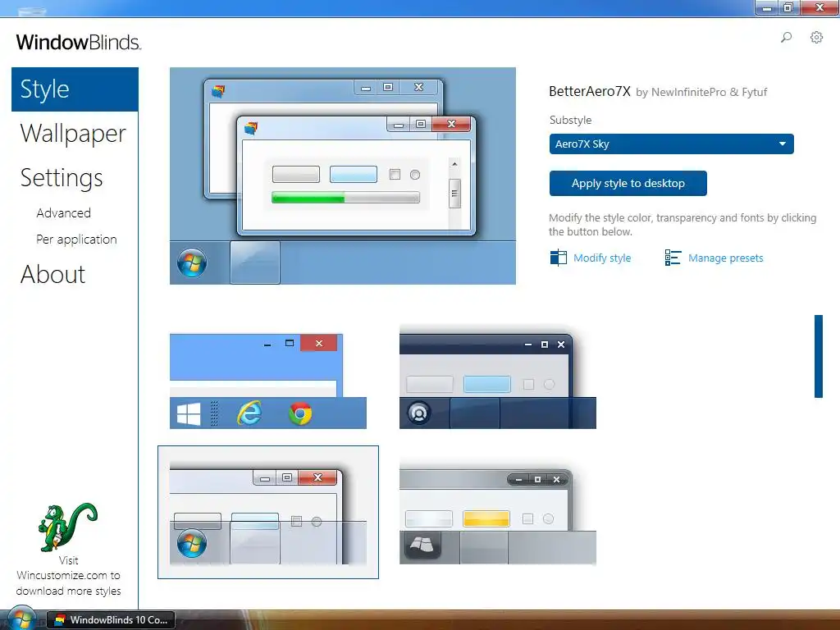Select the dark navy style thumbnail
Screen dimensions: 840x630
pyautogui.click(x=498, y=377)
